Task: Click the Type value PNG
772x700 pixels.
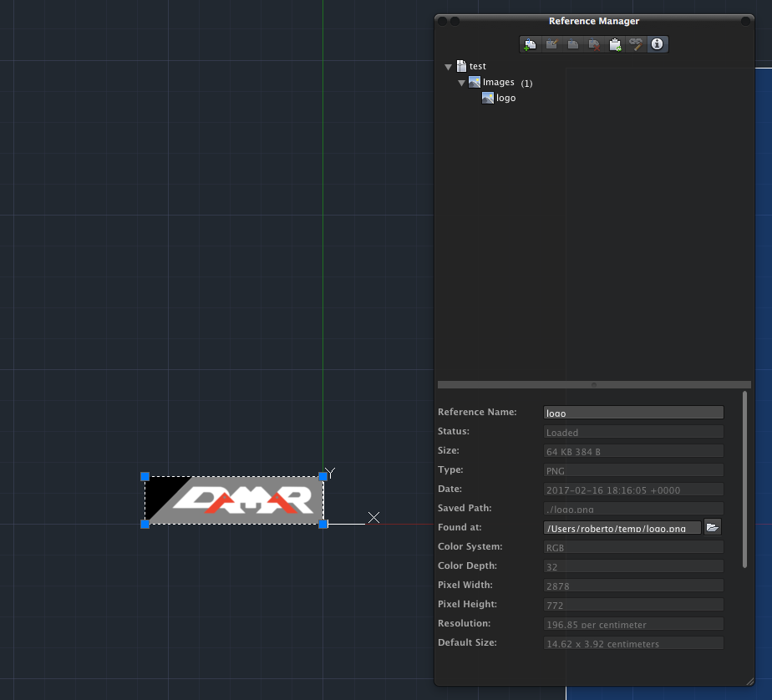Action: click(633, 470)
